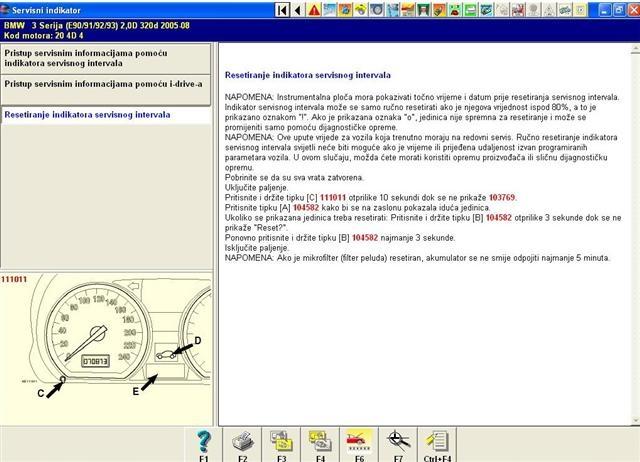The height and width of the screenshot is (462, 640).
Task: Click the content pane scroll down arrow
Action: (635, 420)
